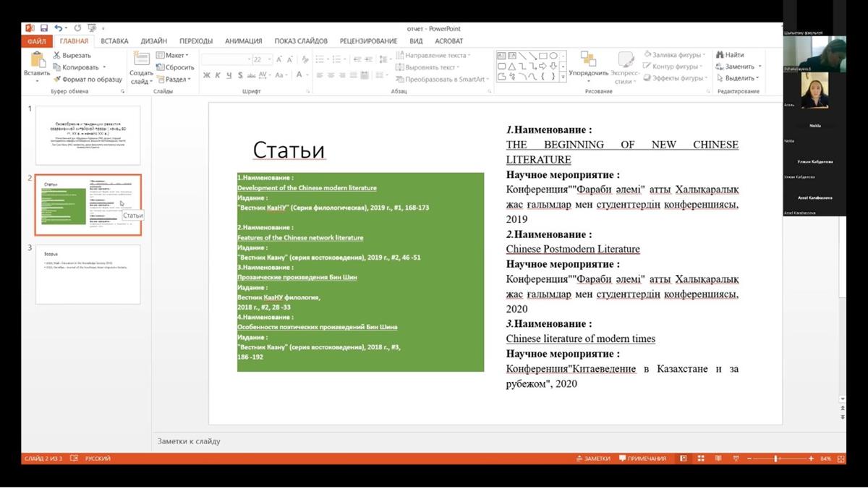
Task: Open the Вставка (Insert) tab
Action: click(114, 41)
